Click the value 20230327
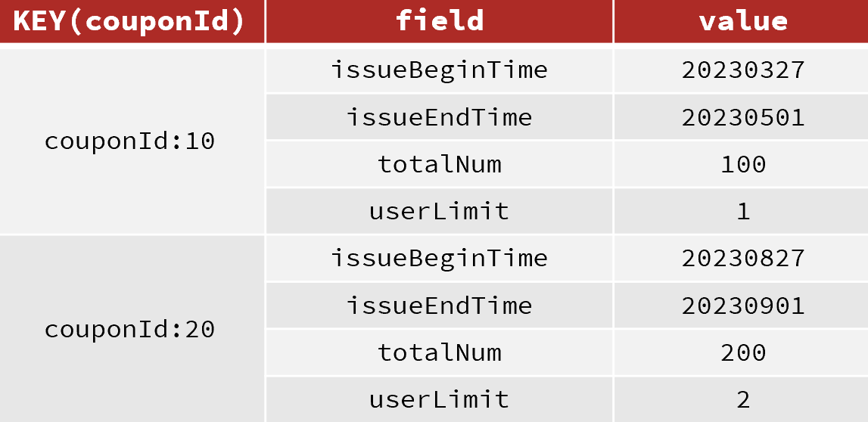 click(x=743, y=70)
